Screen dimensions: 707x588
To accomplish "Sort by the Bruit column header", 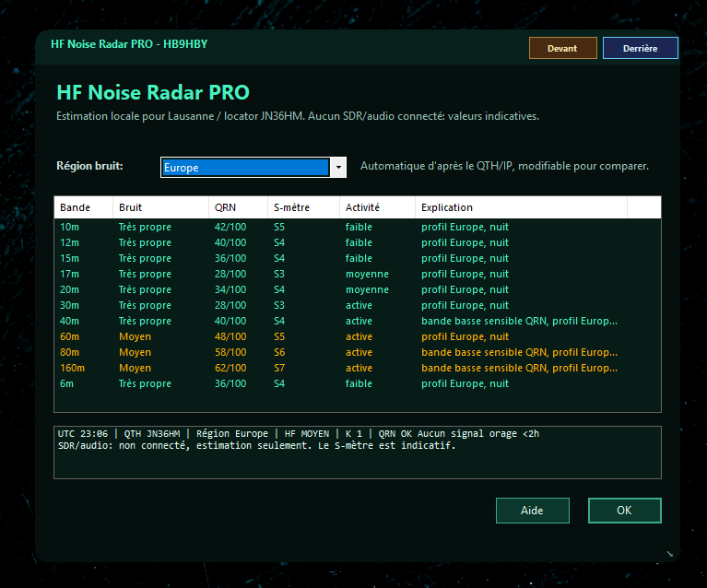I will (160, 207).
